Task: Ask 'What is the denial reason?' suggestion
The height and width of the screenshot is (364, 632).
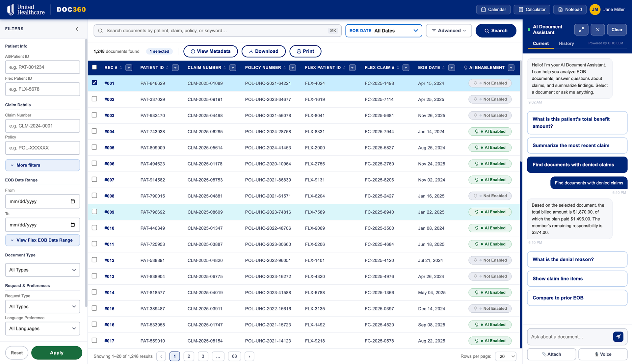Action: [577, 259]
